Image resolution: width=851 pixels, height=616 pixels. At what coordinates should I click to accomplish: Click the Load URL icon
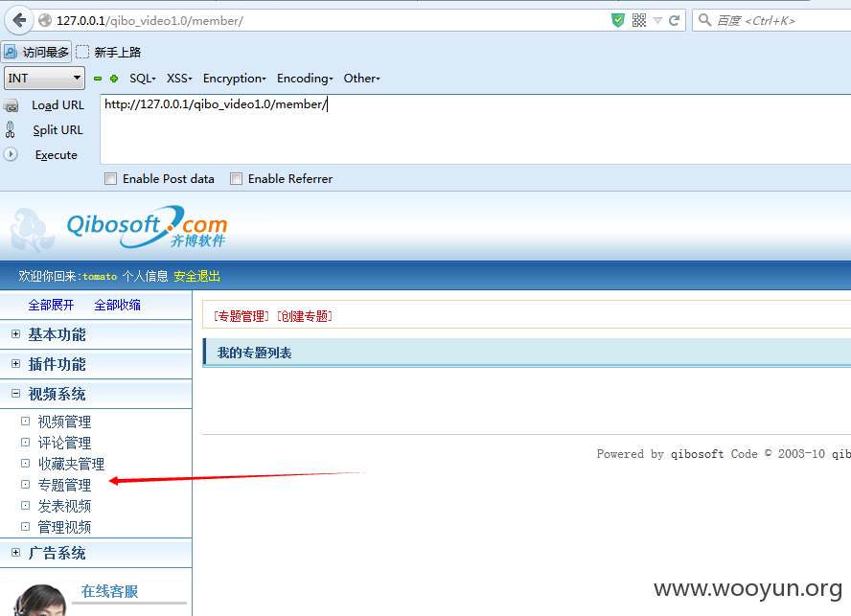[11, 104]
